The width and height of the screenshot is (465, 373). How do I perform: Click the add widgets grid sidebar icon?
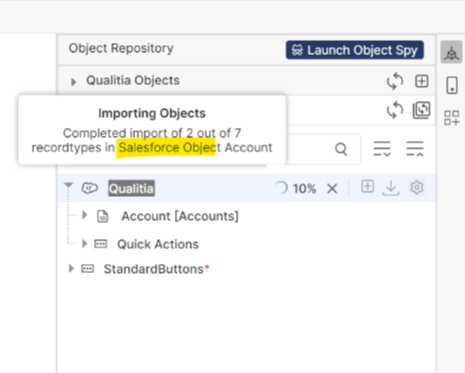[452, 118]
